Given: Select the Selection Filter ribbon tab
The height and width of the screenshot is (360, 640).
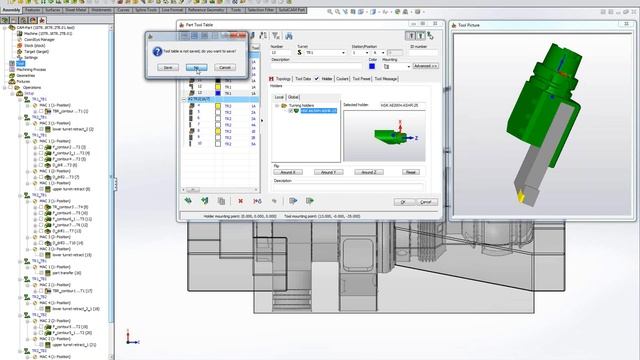Looking at the screenshot, I should [261, 10].
